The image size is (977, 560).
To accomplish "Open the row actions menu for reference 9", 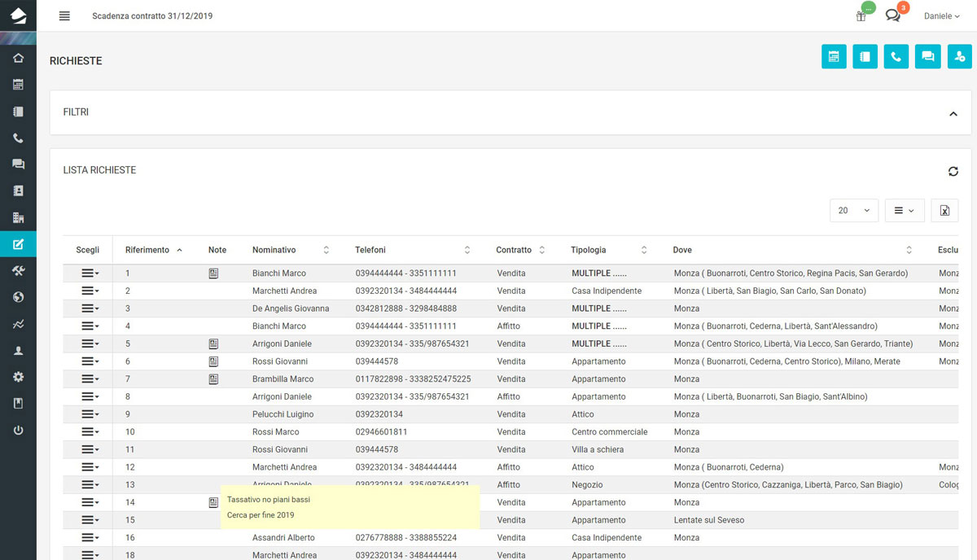I will [x=89, y=414].
